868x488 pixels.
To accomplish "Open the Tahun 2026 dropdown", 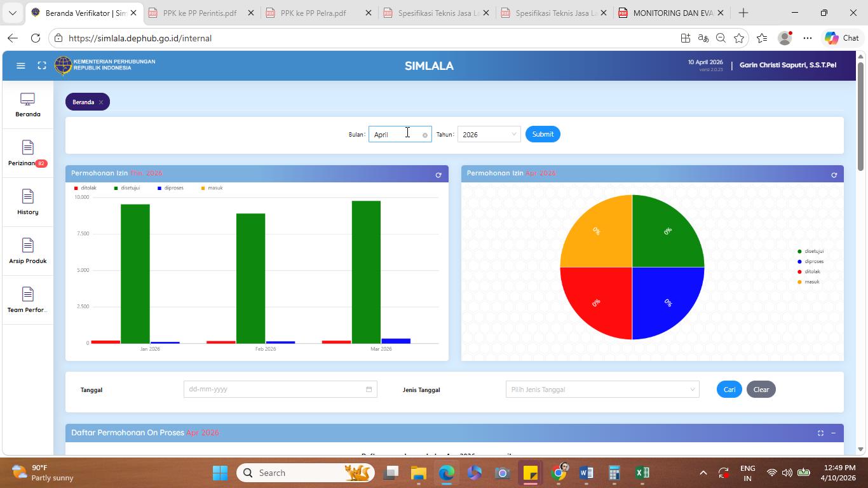I will tap(489, 134).
